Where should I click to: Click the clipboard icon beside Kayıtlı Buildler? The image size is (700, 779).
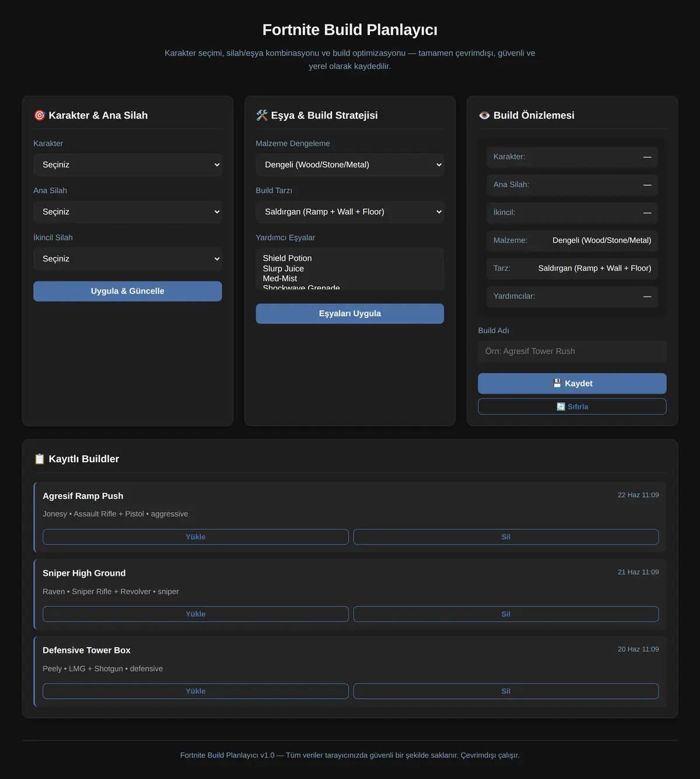[x=40, y=459]
